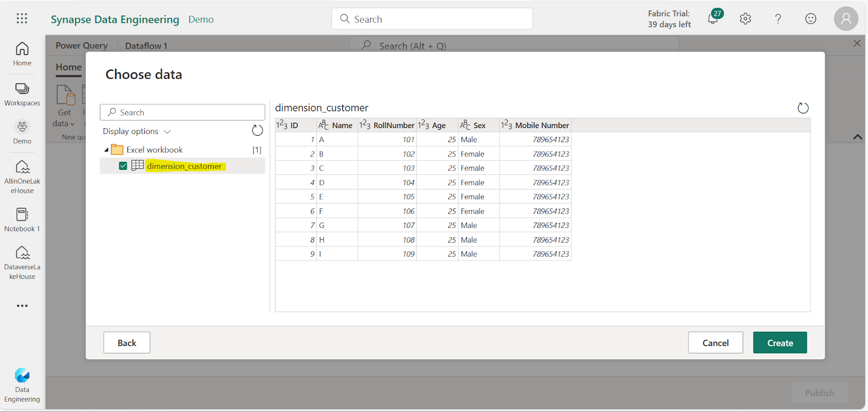Expand the Display options dropdown
The image size is (868, 412).
coord(137,131)
